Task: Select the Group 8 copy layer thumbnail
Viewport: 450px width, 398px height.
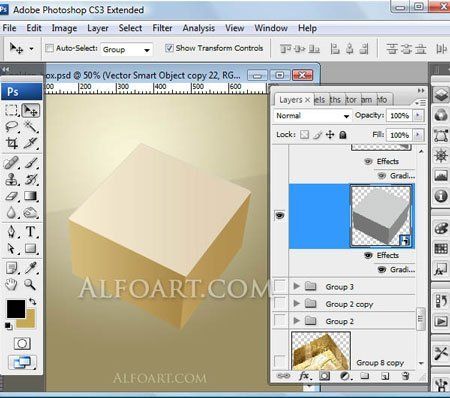Action: (x=321, y=350)
